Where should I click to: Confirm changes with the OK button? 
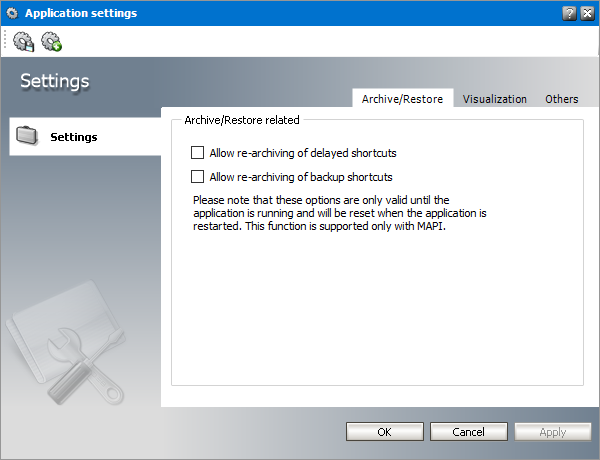point(384,432)
